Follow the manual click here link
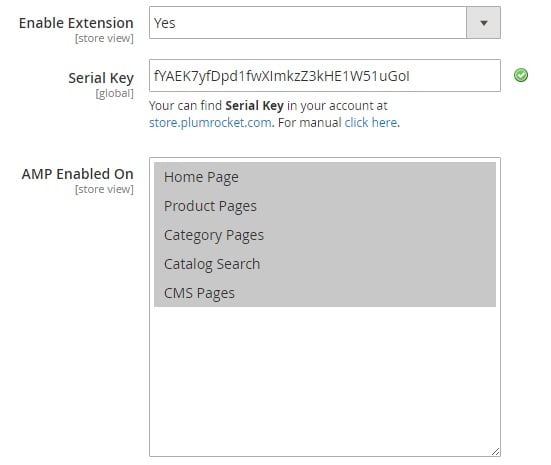This screenshot has height=465, width=551. coord(371,123)
